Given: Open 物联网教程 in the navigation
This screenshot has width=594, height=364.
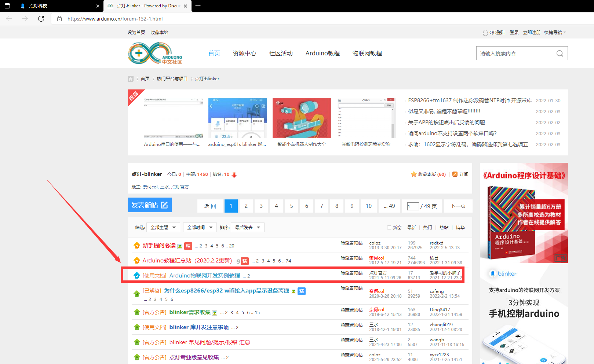Looking at the screenshot, I should 367,54.
